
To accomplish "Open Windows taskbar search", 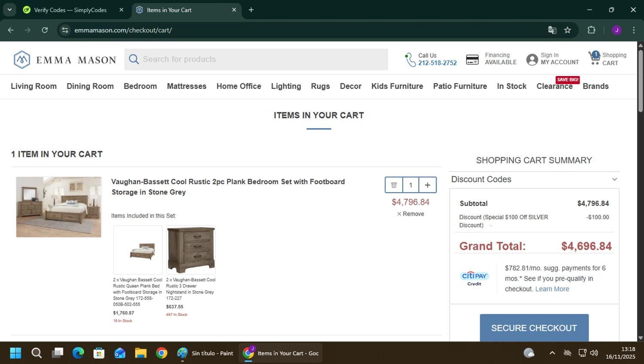I will point(36,353).
